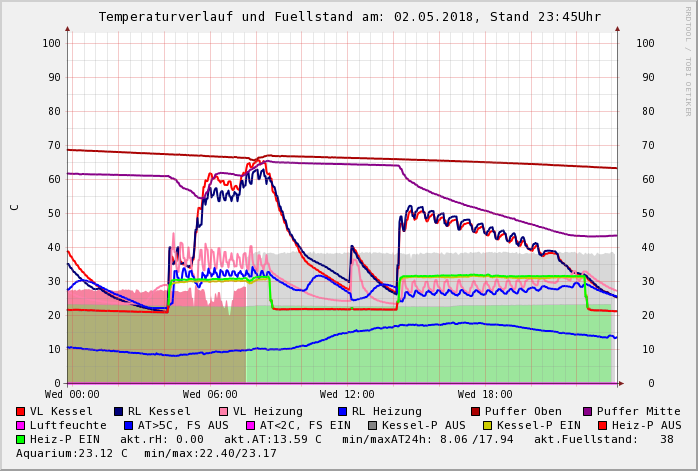Click the purple Puffer Mitte legend swatch
698x471 pixels.
click(x=588, y=411)
